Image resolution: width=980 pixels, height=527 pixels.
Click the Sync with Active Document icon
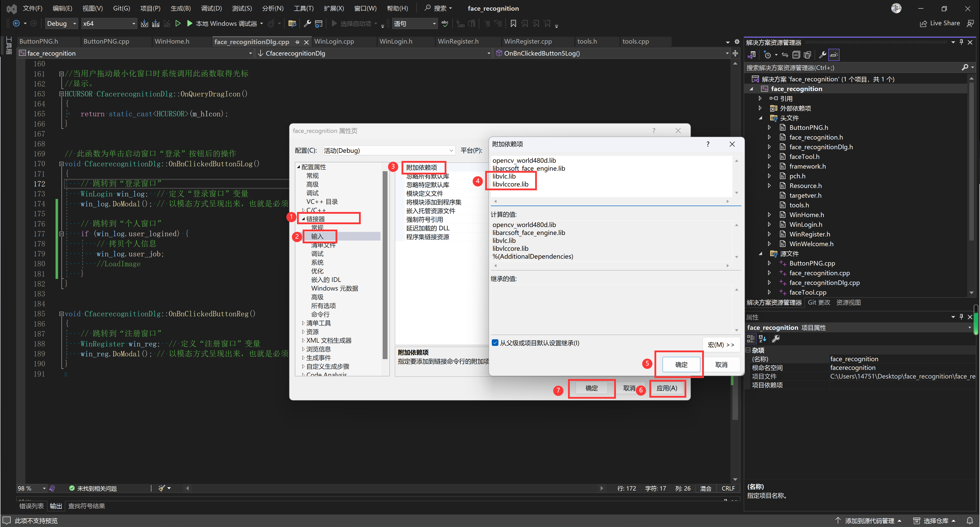pos(785,55)
